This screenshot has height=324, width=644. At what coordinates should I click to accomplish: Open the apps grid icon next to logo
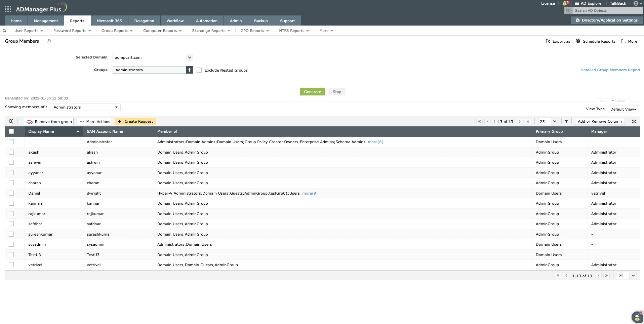pos(8,9)
